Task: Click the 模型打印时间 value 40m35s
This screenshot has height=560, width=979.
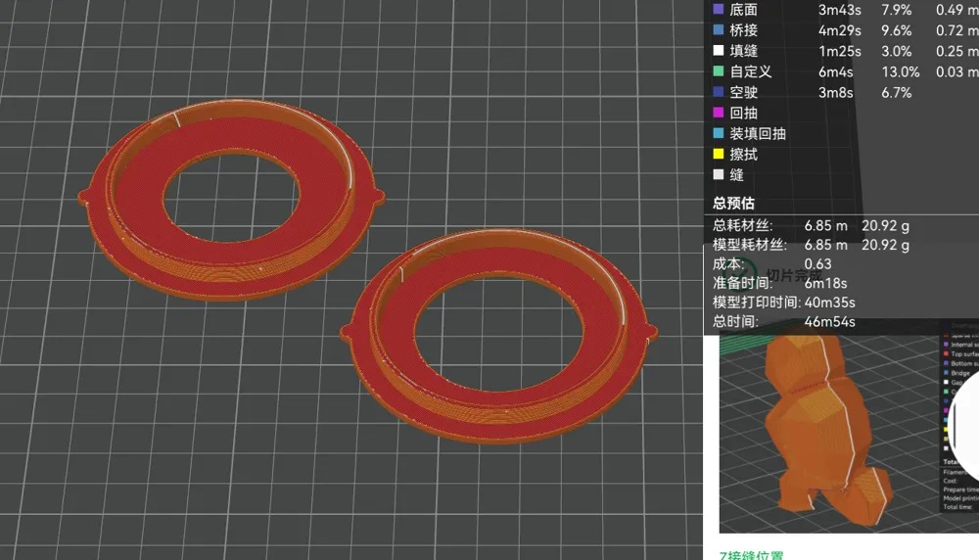Action: click(x=830, y=303)
